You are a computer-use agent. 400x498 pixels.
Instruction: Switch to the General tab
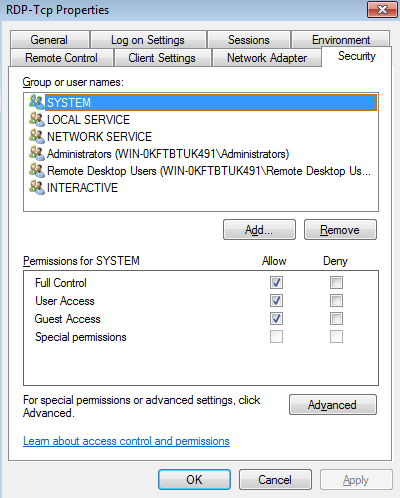pos(50,40)
